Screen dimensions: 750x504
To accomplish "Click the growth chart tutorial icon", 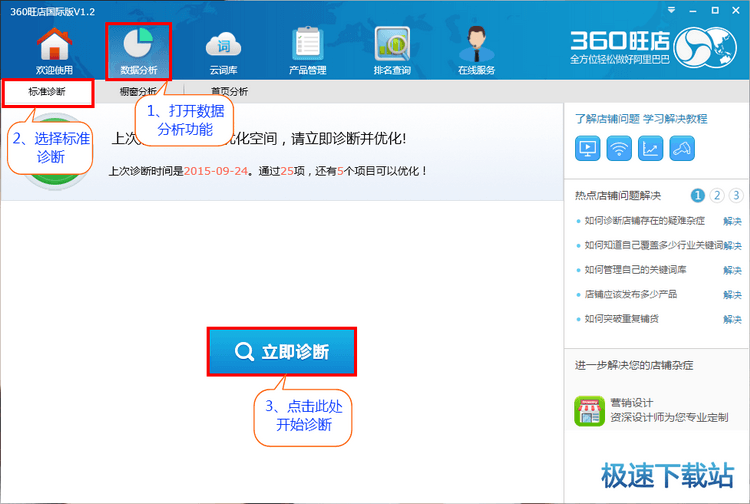I will point(651,148).
